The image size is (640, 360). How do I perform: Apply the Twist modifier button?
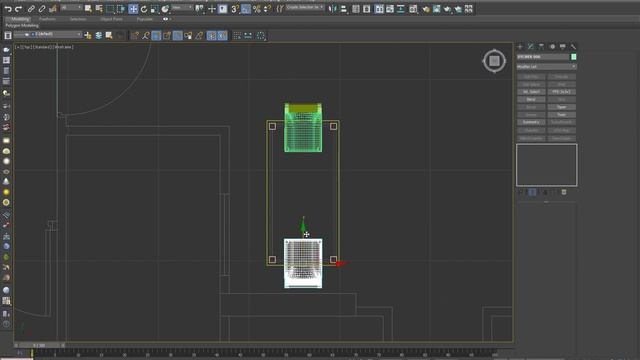tap(562, 115)
